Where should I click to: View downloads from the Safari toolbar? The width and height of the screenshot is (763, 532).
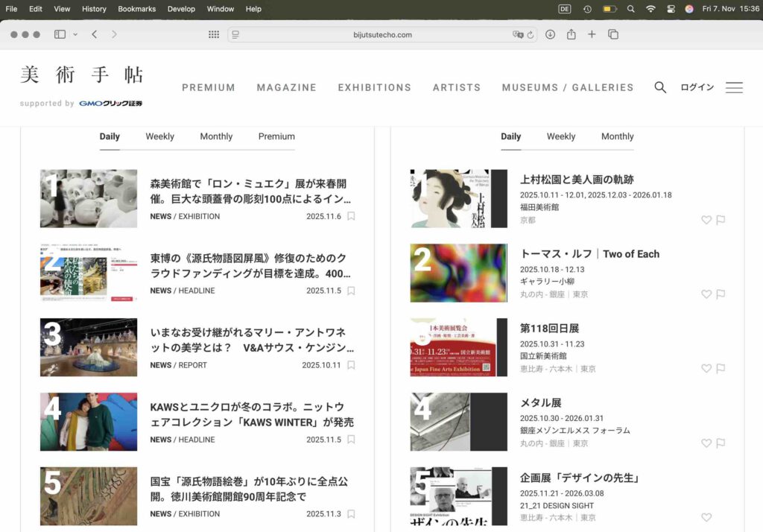tap(551, 34)
